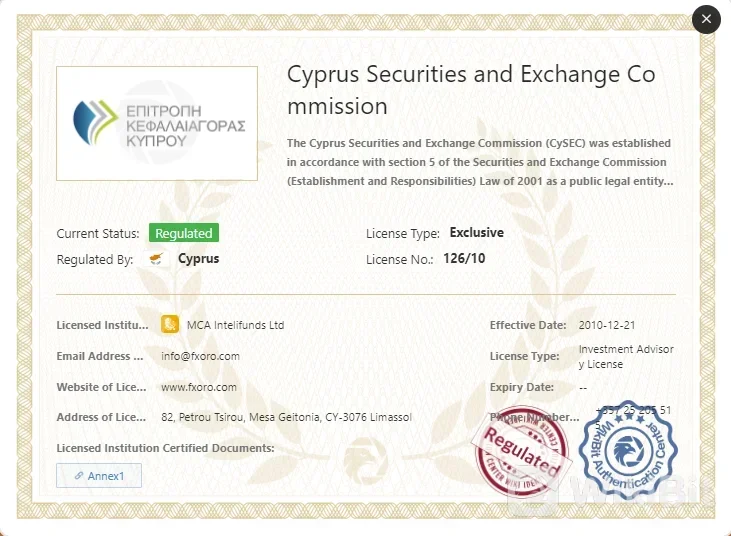731x536 pixels.
Task: Open the www.fxoro.com website link
Action: point(199,387)
